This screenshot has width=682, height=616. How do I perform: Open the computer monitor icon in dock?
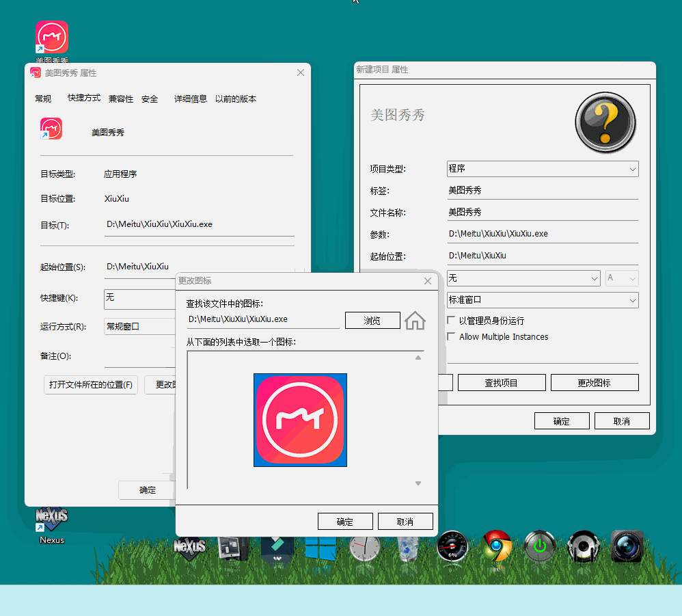tap(234, 547)
